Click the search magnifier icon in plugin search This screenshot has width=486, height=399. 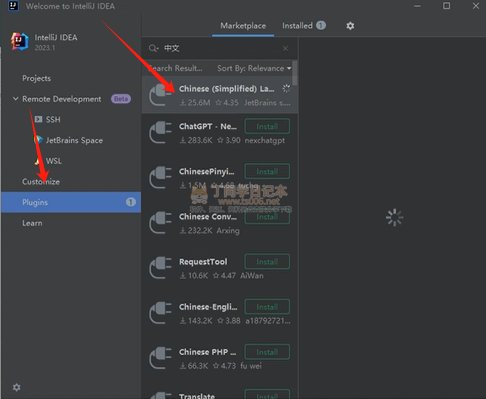pos(153,48)
